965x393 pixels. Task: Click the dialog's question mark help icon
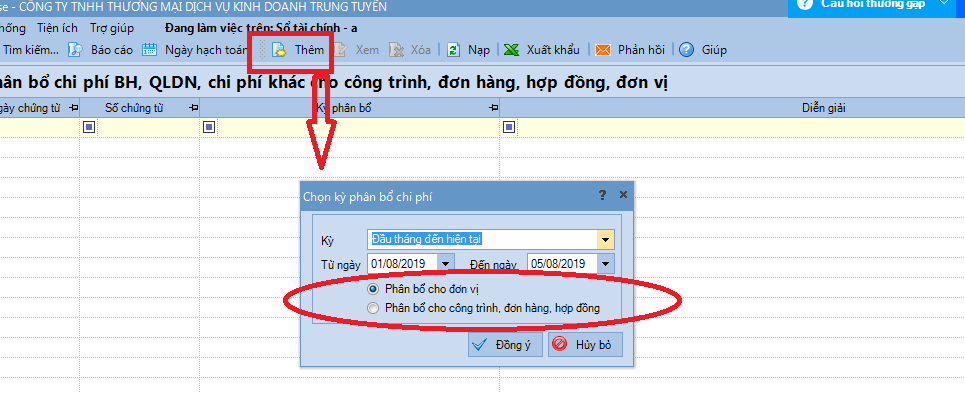tap(602, 195)
